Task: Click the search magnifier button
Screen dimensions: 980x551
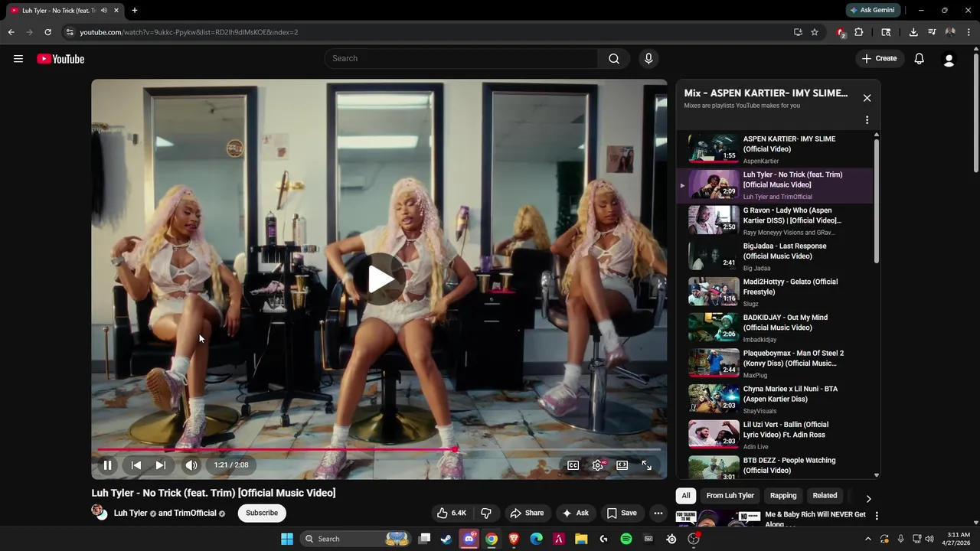Action: 614,59
